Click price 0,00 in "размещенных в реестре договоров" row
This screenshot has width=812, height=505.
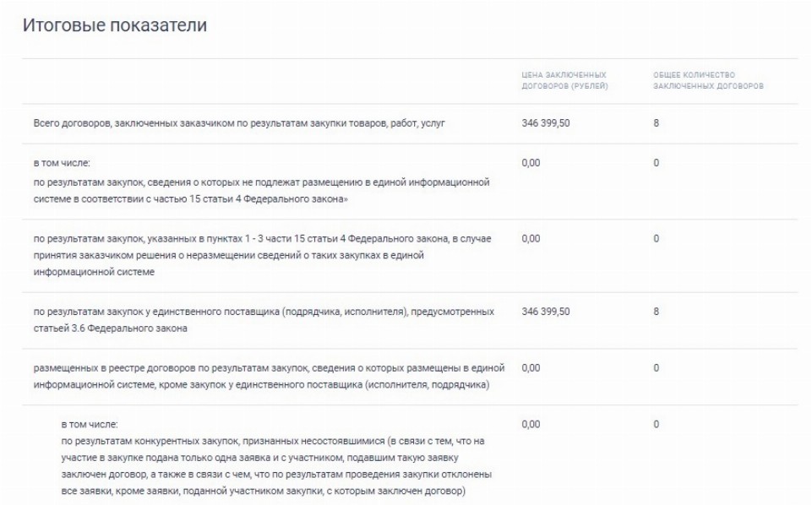pyautogui.click(x=531, y=368)
